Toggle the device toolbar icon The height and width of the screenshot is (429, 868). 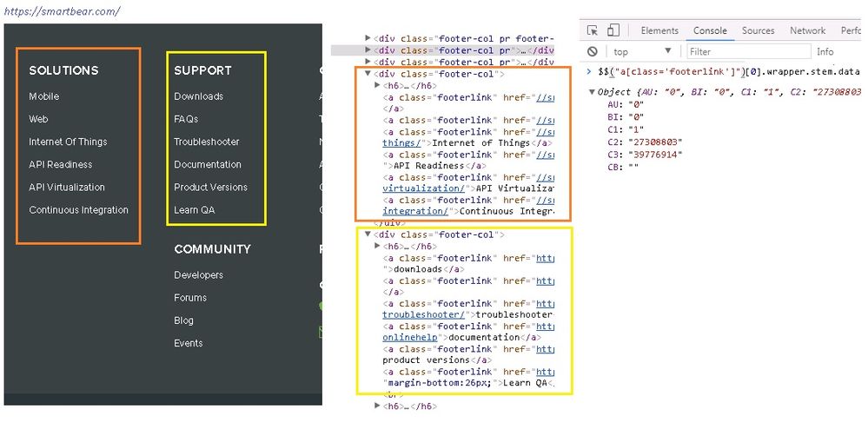pyautogui.click(x=613, y=30)
